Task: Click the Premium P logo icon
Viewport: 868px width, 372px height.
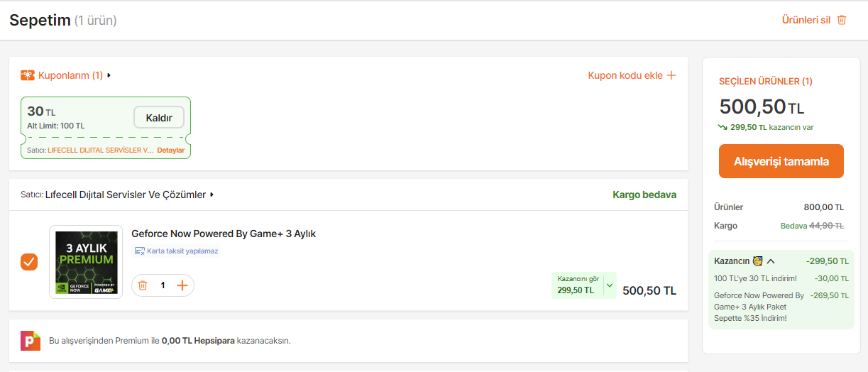Action: 31,341
